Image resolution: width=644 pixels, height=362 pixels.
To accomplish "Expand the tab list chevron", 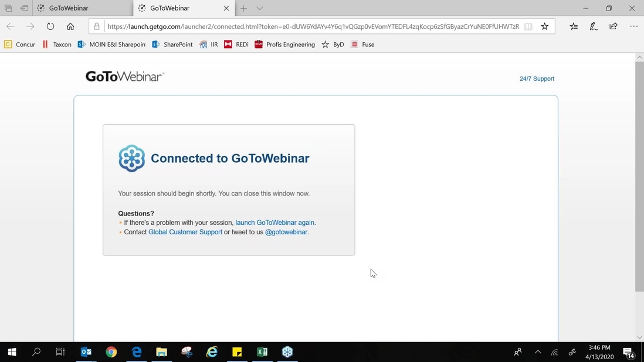I will pos(260,8).
